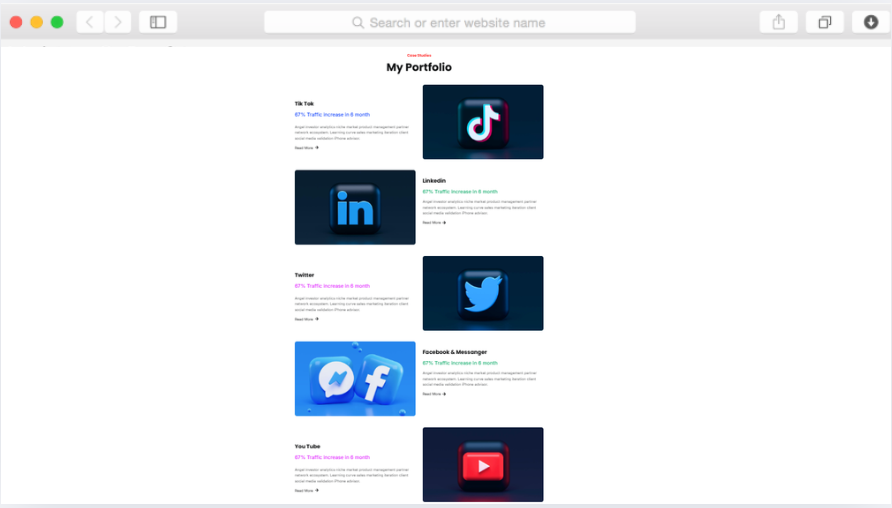Click Read More under Twitter

pyautogui.click(x=306, y=319)
